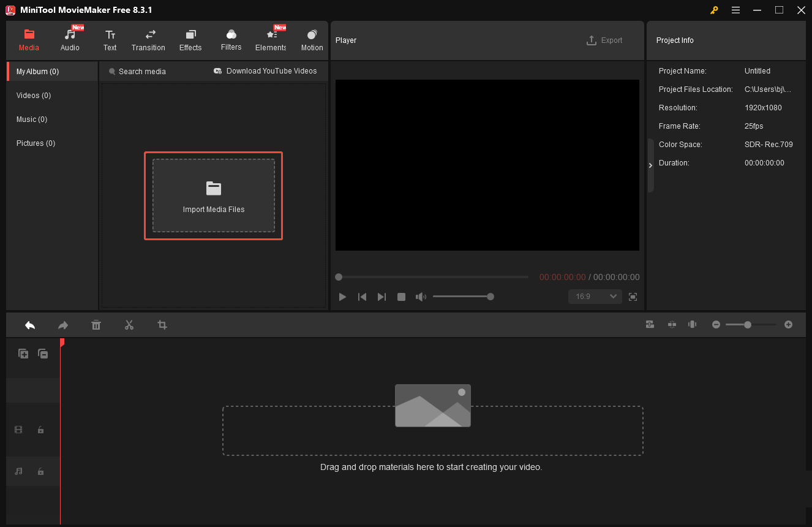Zoom in the timeline using the plus icon
Viewport: 812px width, 527px height.
(x=788, y=324)
